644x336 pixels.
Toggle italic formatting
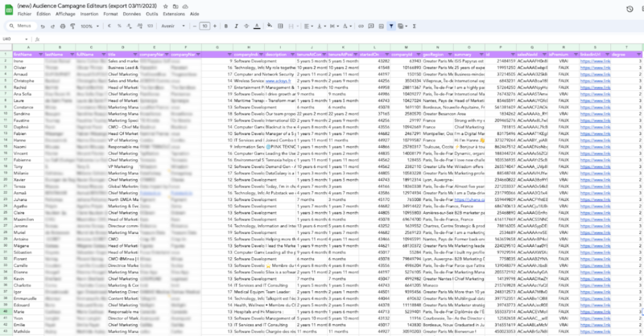pyautogui.click(x=236, y=27)
